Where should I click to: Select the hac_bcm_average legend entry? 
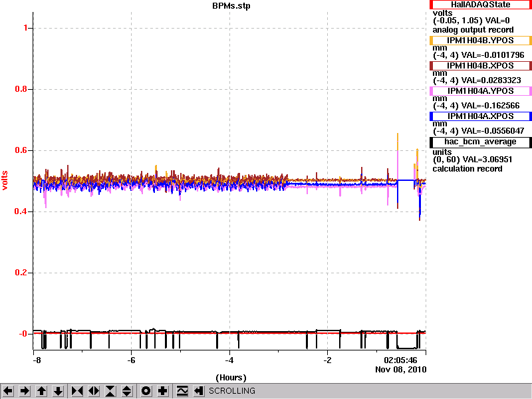click(x=480, y=142)
